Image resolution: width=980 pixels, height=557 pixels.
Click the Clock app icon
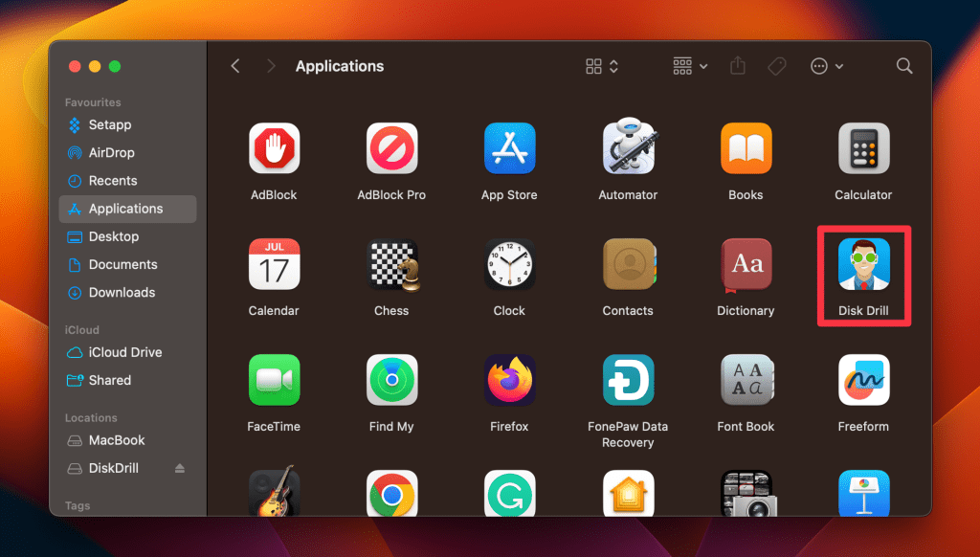(509, 264)
